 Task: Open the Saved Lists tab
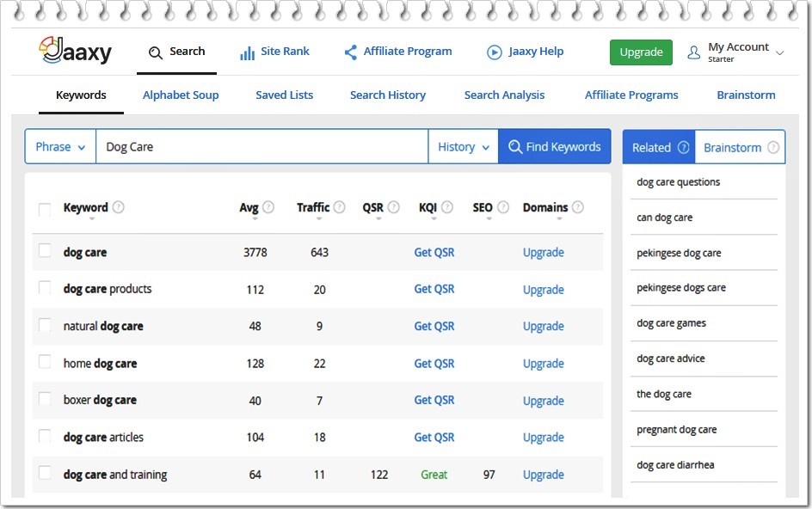point(285,95)
